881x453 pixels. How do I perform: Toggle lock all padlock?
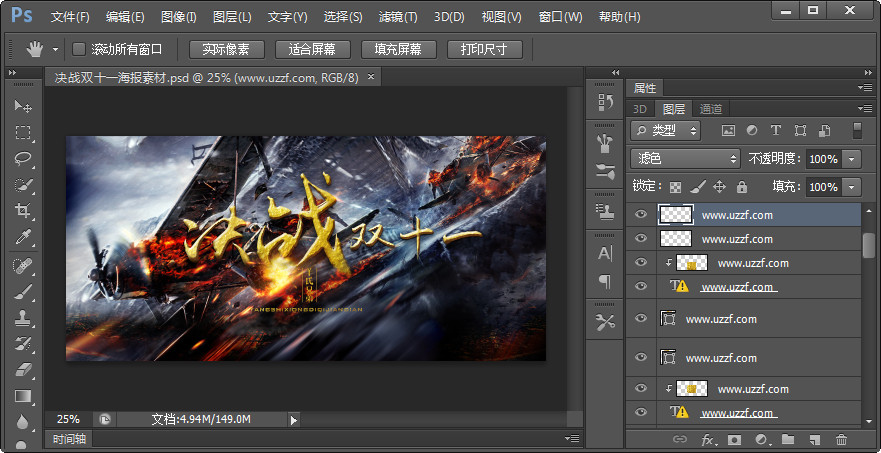(x=742, y=187)
